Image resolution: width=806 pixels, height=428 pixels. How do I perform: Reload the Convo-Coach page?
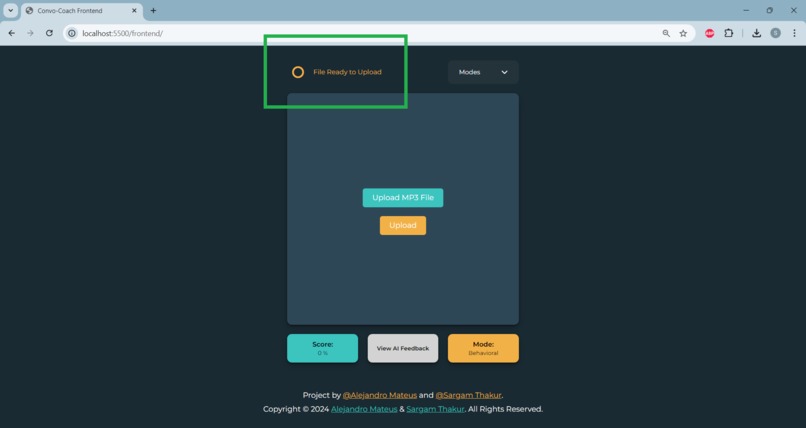[49, 33]
